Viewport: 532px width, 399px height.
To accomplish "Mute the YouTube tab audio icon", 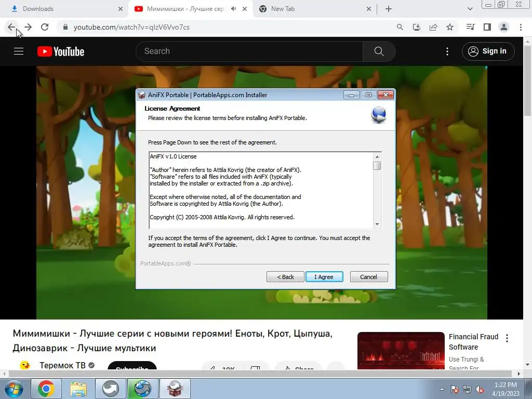I will (233, 9).
